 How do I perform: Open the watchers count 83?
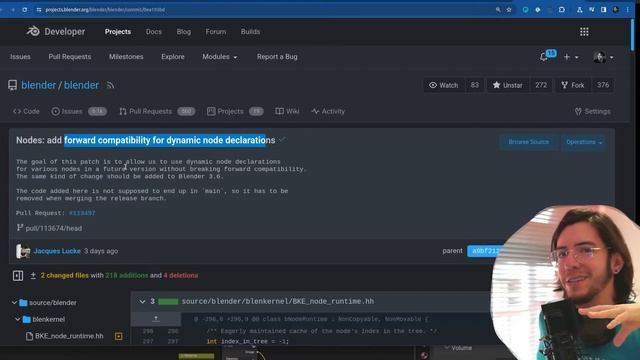pyautogui.click(x=474, y=85)
